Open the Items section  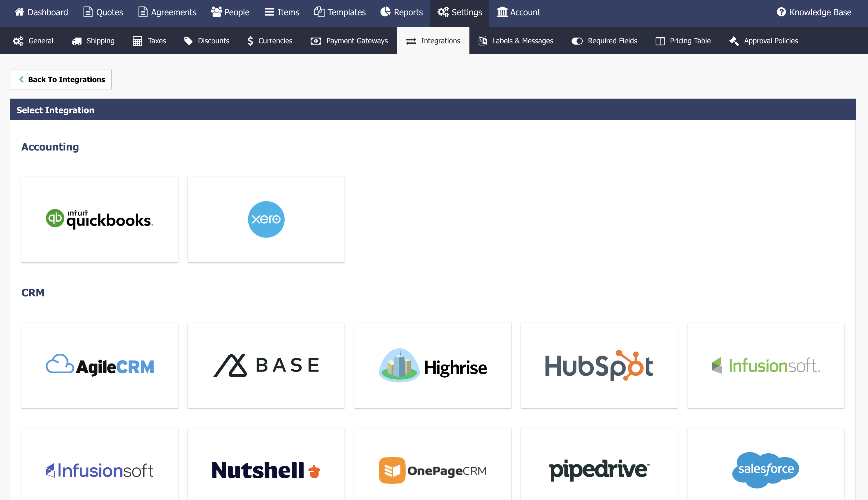(x=282, y=12)
